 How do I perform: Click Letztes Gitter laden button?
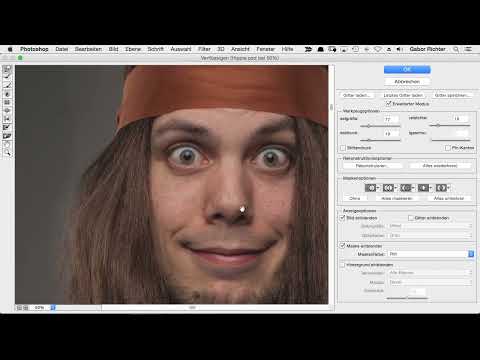pyautogui.click(x=403, y=95)
